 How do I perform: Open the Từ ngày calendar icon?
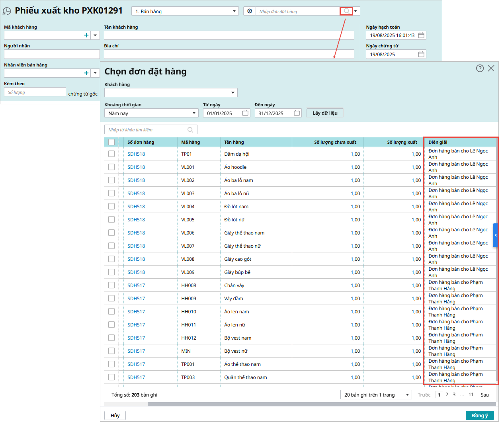pos(245,113)
